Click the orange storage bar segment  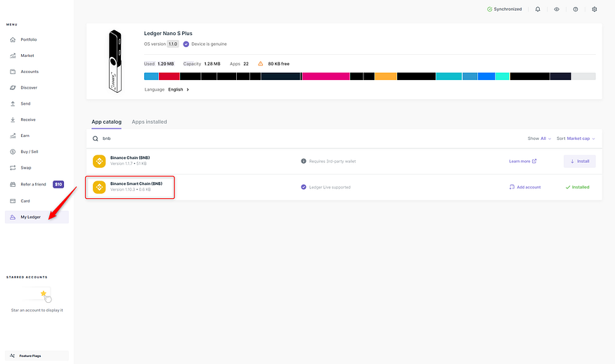click(x=386, y=76)
